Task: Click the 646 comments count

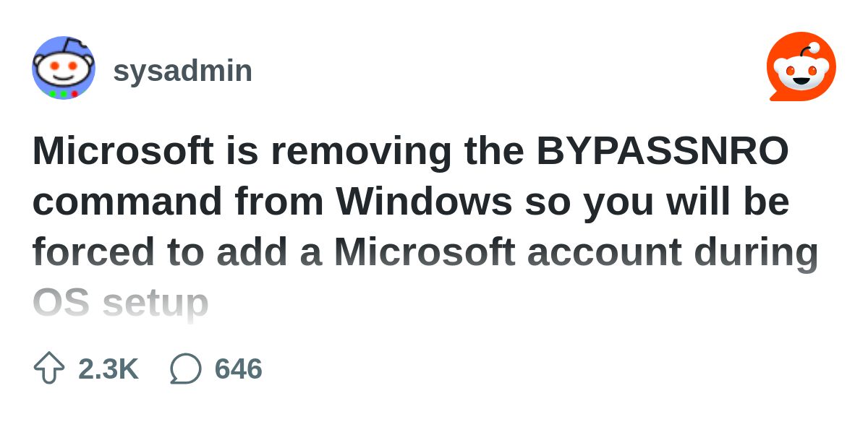Action: [x=239, y=369]
